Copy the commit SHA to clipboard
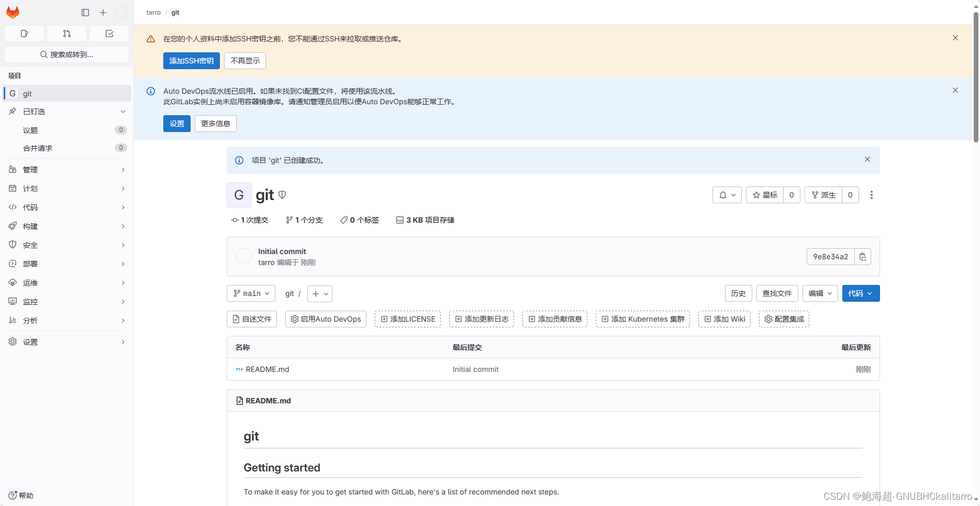 tap(863, 257)
